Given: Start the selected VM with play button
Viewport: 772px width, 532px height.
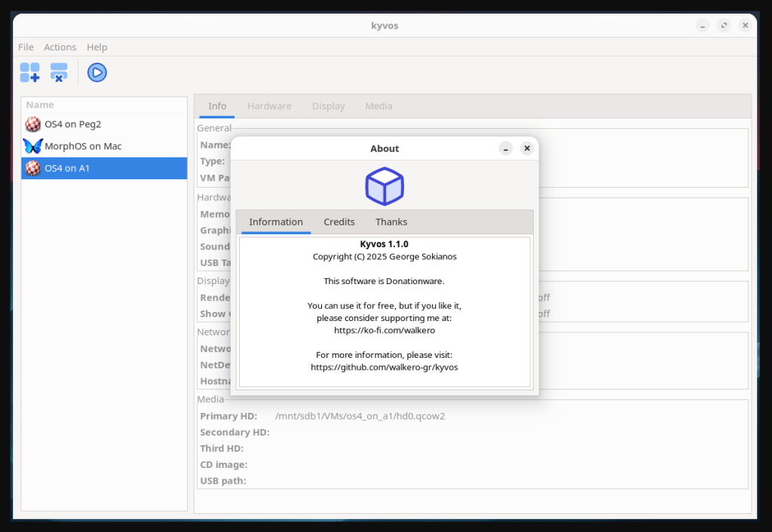Looking at the screenshot, I should pos(96,72).
